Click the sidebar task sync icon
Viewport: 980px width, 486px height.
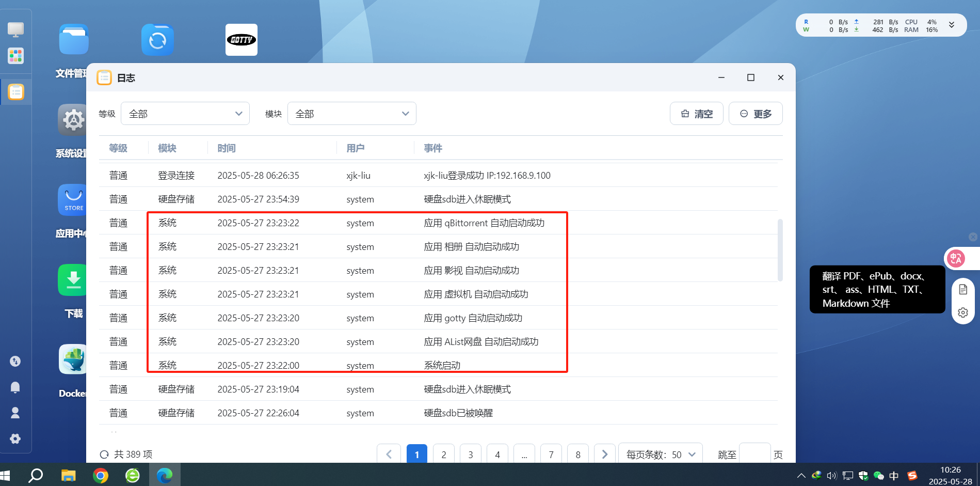(x=15, y=361)
